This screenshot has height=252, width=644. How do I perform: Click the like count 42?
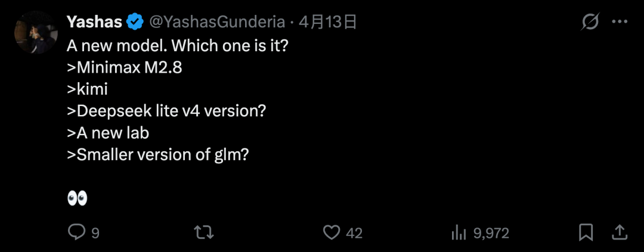point(354,233)
